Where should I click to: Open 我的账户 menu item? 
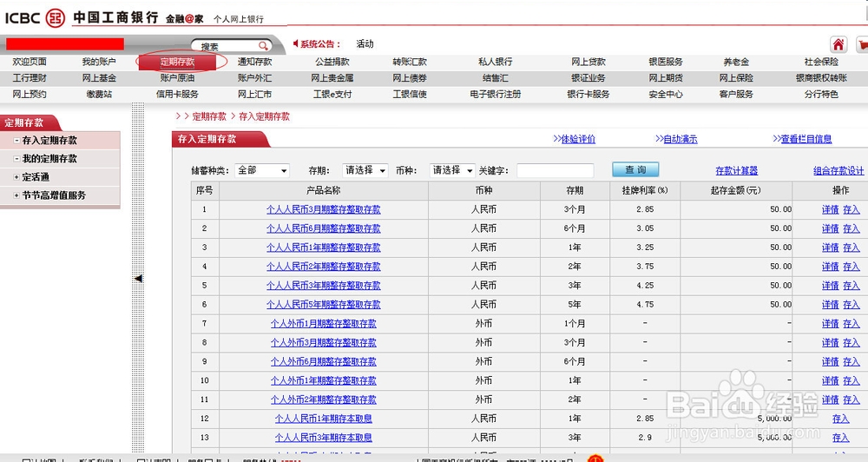[99, 62]
